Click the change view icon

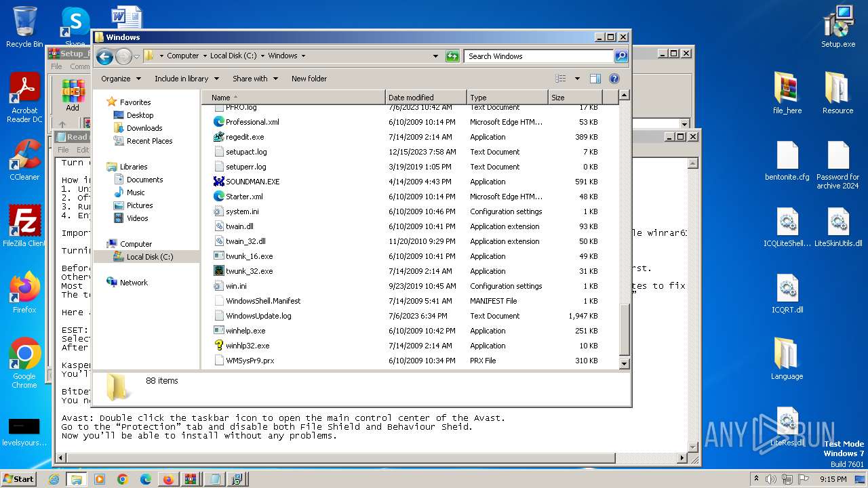click(x=561, y=79)
